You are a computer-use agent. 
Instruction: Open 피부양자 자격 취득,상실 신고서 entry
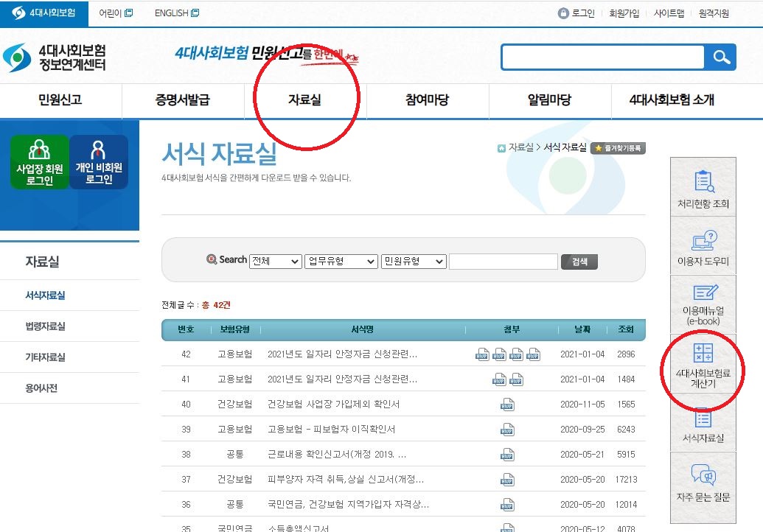[346, 480]
